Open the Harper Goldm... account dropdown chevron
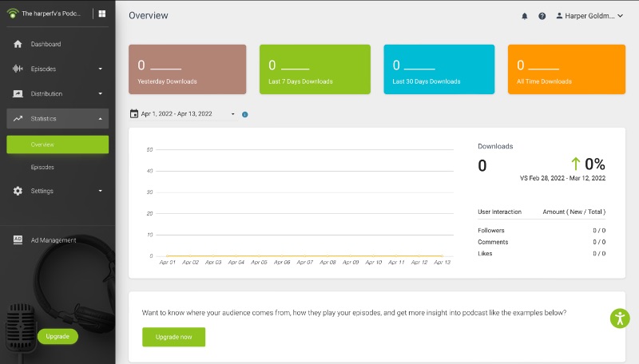This screenshot has width=639, height=364. [621, 16]
